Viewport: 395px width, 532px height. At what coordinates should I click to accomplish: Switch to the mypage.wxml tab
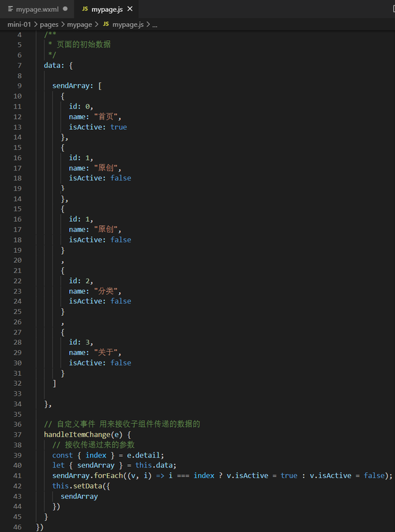point(38,9)
